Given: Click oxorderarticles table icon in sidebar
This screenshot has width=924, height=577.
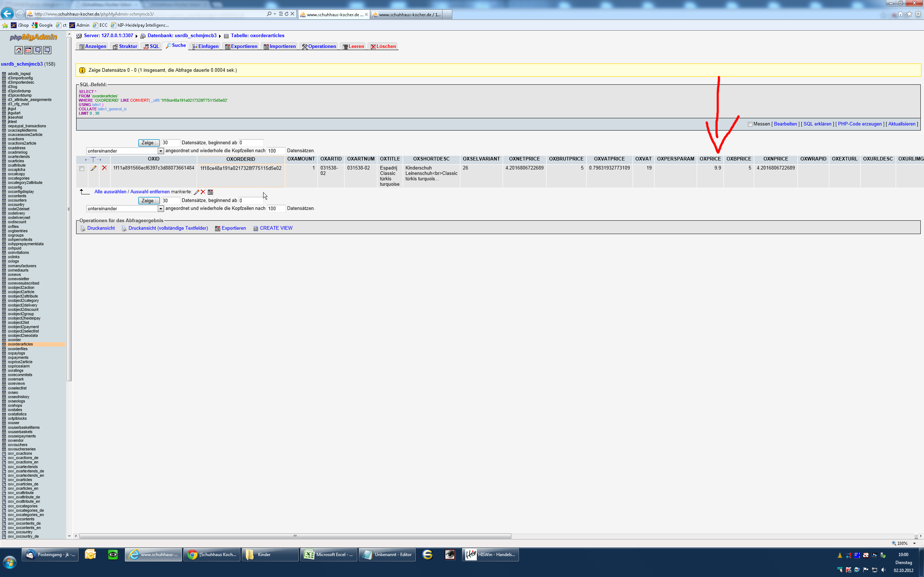Looking at the screenshot, I should pyautogui.click(x=4, y=345).
